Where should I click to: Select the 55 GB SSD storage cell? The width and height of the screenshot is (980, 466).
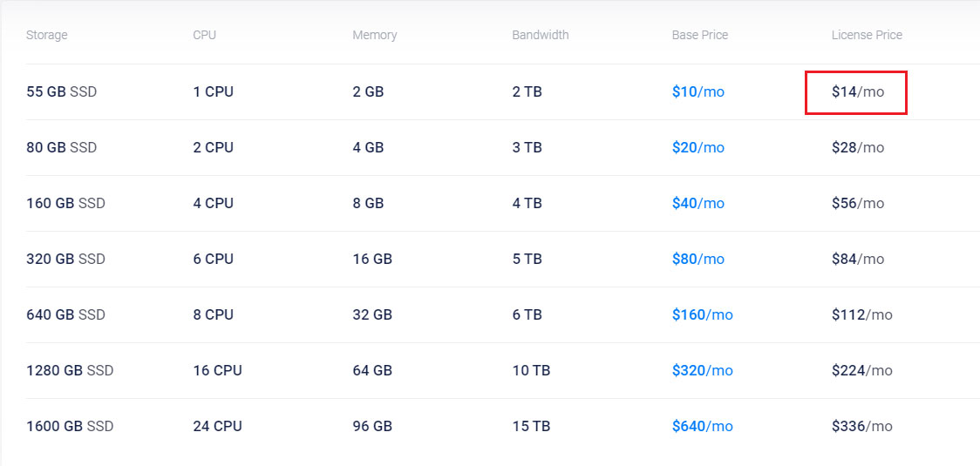[x=62, y=91]
